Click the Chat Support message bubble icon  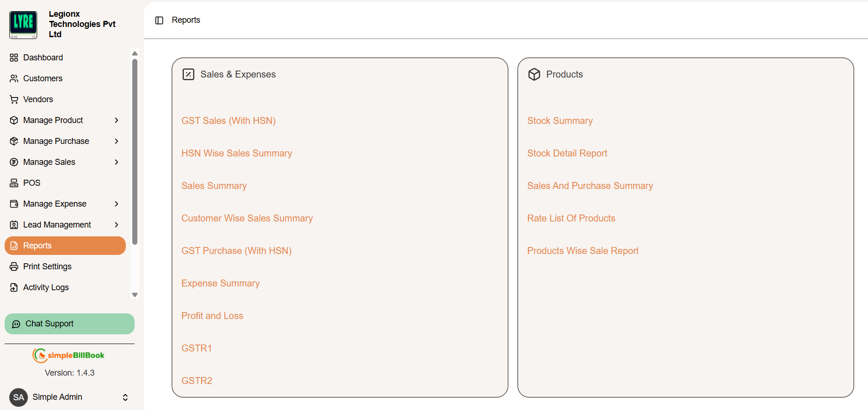pos(16,324)
